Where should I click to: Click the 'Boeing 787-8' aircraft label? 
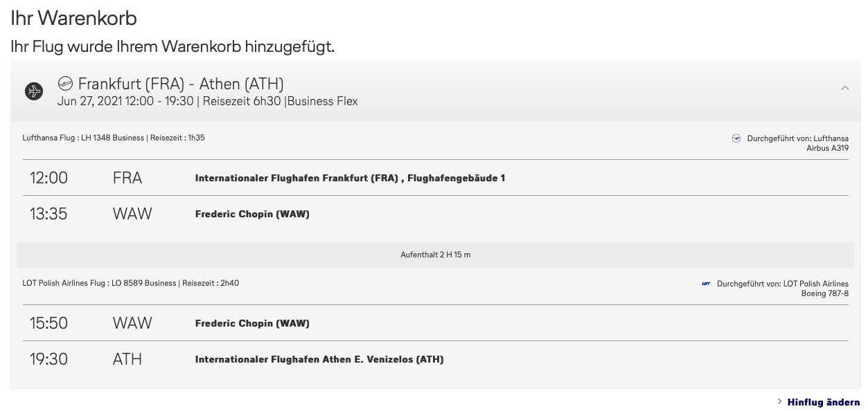click(x=824, y=293)
